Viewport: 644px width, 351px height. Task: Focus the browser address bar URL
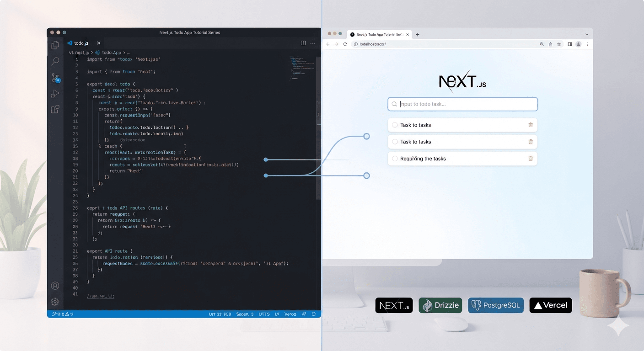pos(373,44)
